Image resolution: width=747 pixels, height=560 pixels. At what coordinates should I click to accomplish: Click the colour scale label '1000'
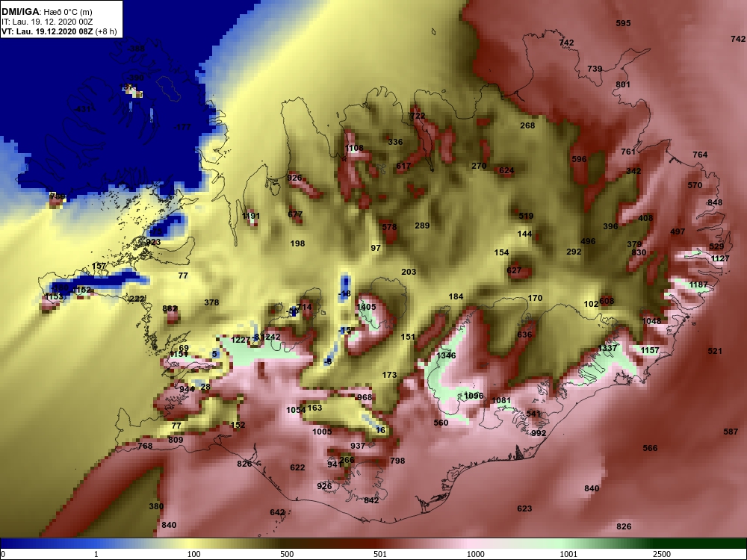pos(475,554)
